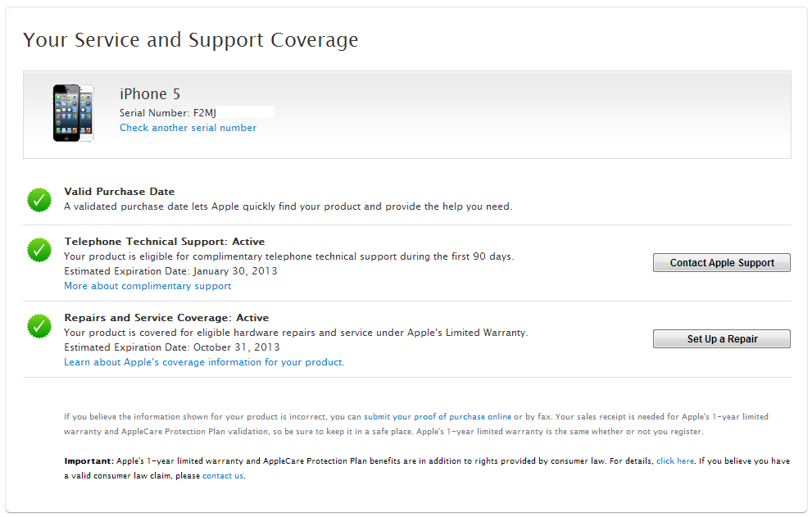812x517 pixels.
Task: Click the October 31, 2013 expiration date
Action: 236,347
